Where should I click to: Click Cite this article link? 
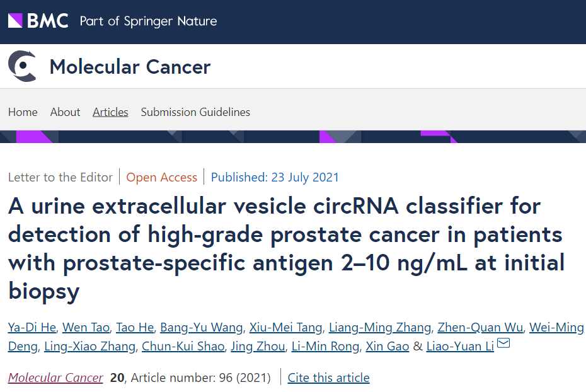328,378
